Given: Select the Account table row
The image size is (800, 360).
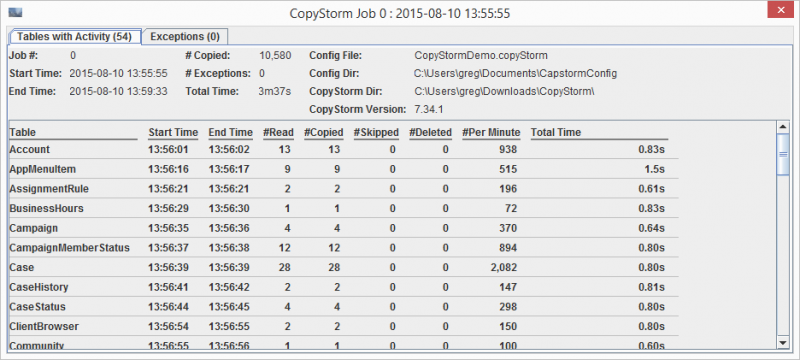Looking at the screenshot, I should pyautogui.click(x=344, y=149).
